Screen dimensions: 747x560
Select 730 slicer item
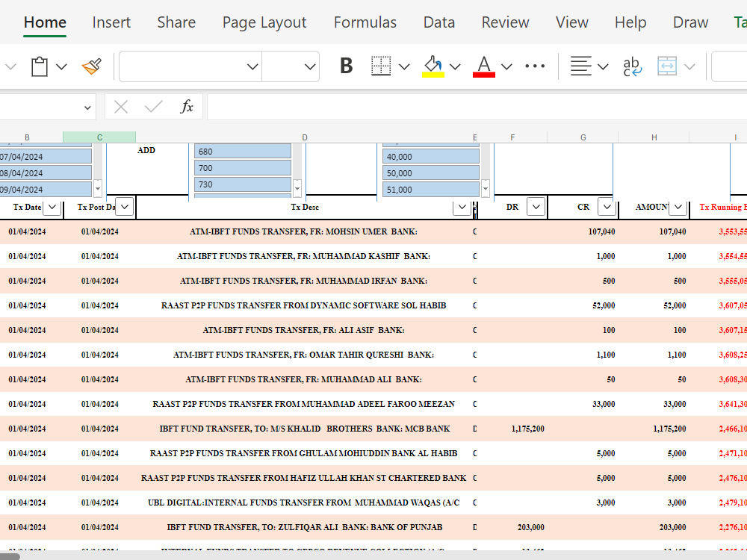pos(243,184)
